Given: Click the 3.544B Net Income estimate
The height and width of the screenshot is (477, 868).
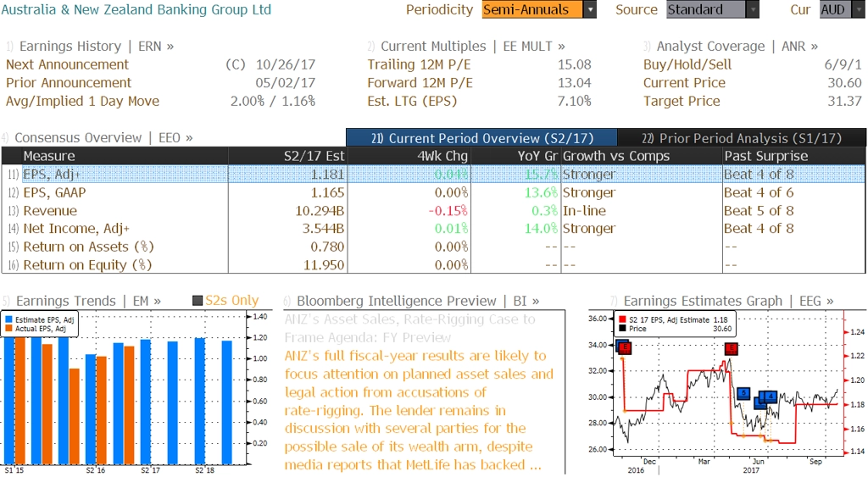Looking at the screenshot, I should click(324, 229).
